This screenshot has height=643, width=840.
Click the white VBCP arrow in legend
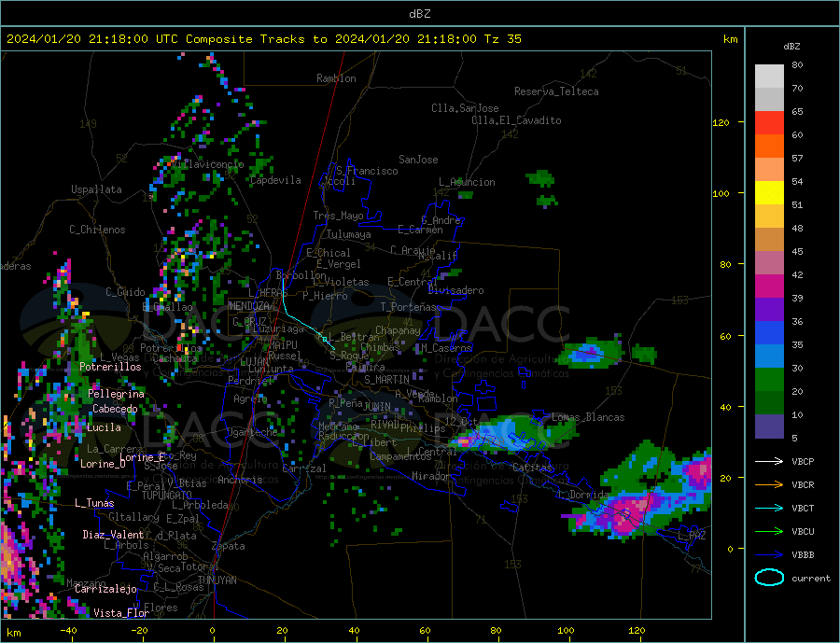point(769,461)
